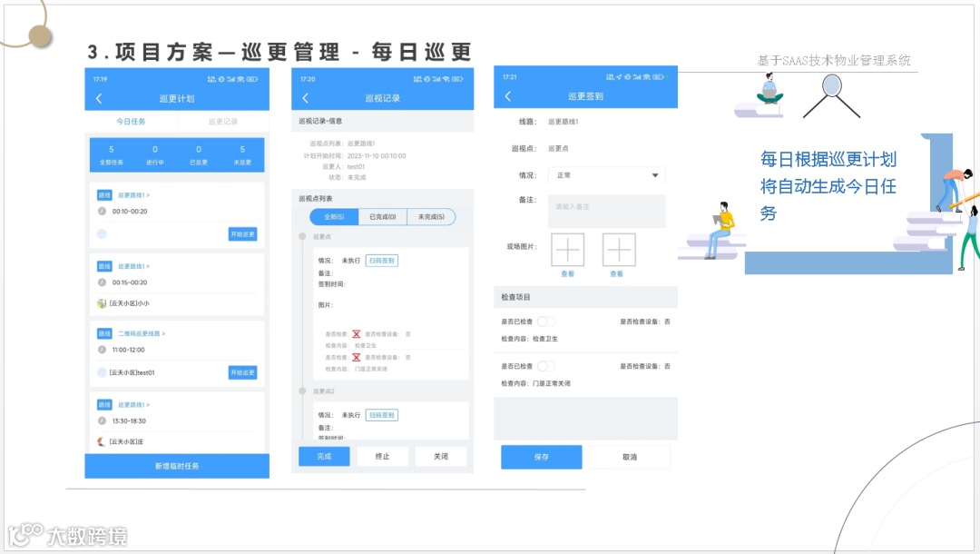Click 路线 tag on the 13:30-18:30 task

(x=104, y=404)
